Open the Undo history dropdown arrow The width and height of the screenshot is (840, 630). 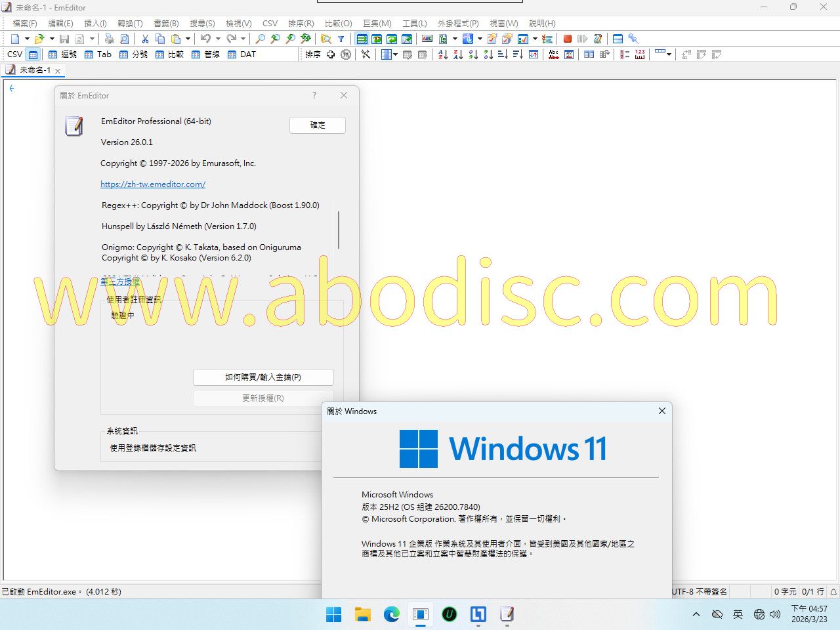click(218, 39)
